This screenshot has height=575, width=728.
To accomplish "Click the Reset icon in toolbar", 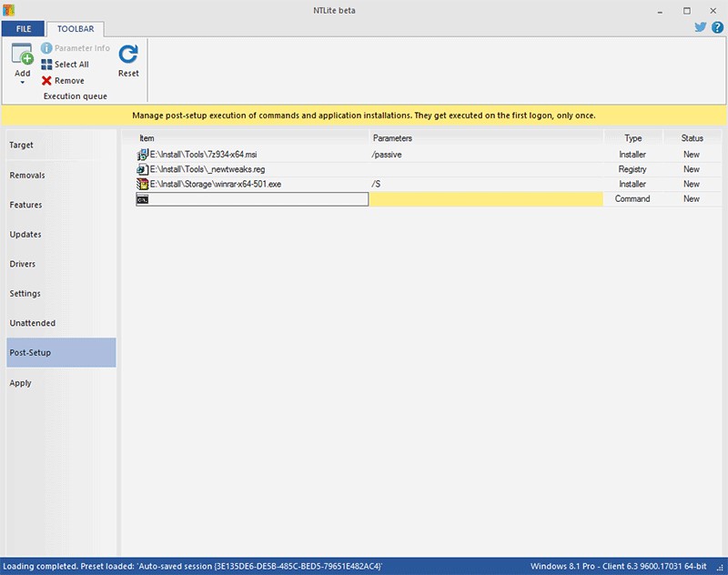I will coord(128,55).
